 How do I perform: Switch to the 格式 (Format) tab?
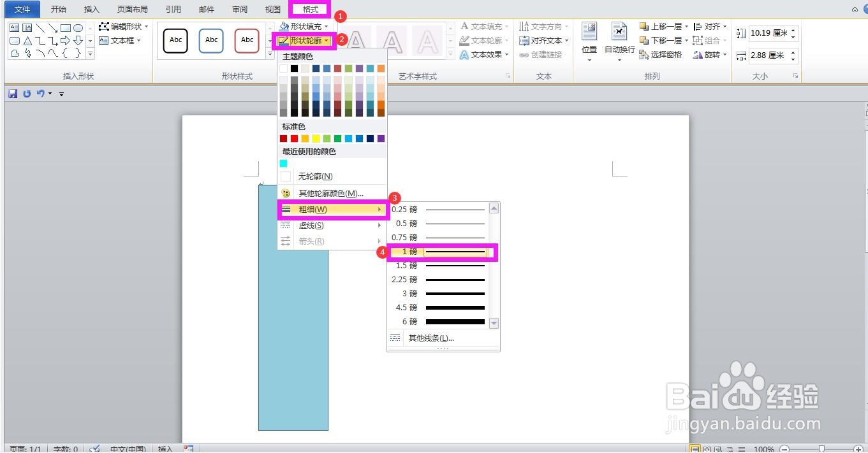tap(311, 9)
